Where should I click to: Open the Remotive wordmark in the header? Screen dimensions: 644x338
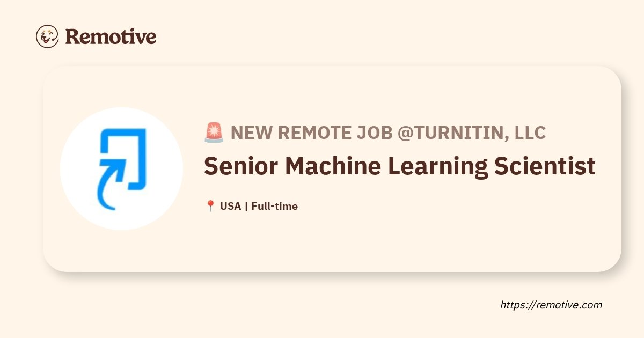pos(111,36)
